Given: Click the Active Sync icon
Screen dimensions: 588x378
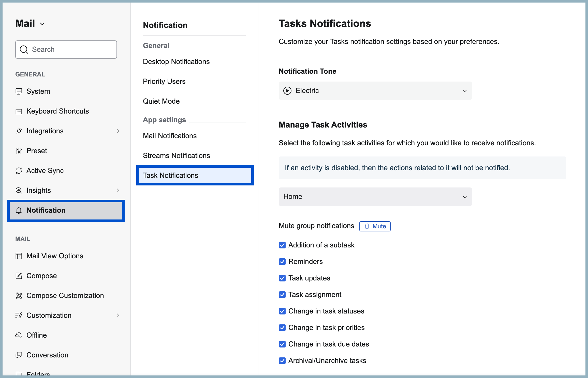Looking at the screenshot, I should pos(19,170).
